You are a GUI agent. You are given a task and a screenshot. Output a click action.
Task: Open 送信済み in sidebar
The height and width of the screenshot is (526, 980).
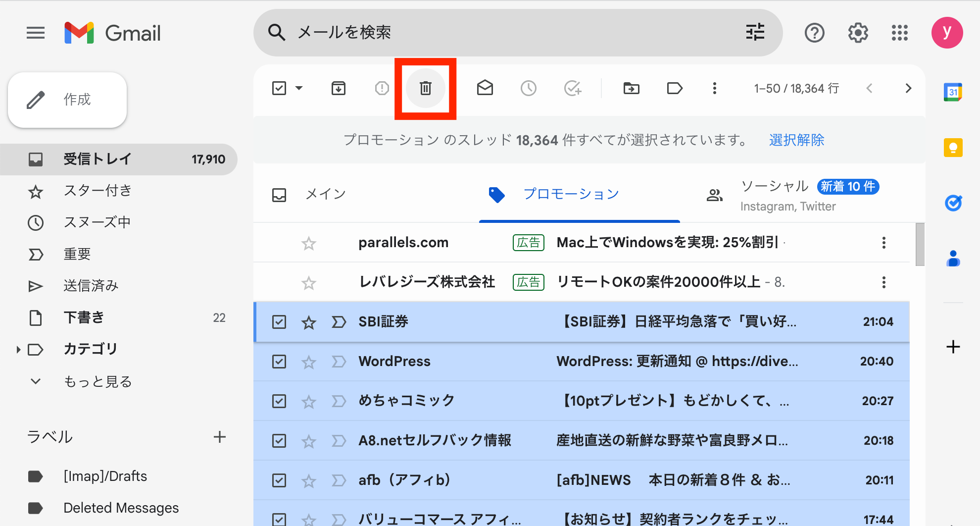pyautogui.click(x=119, y=286)
